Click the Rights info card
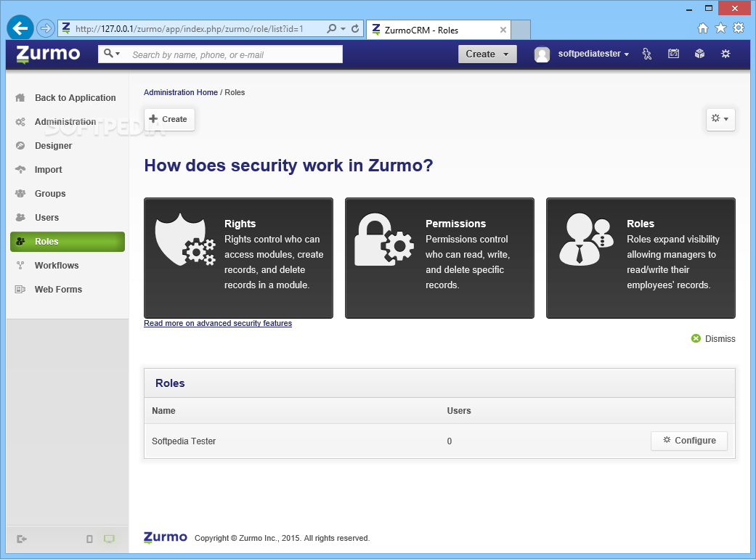Screen dimensions: 756x559 [x=238, y=258]
